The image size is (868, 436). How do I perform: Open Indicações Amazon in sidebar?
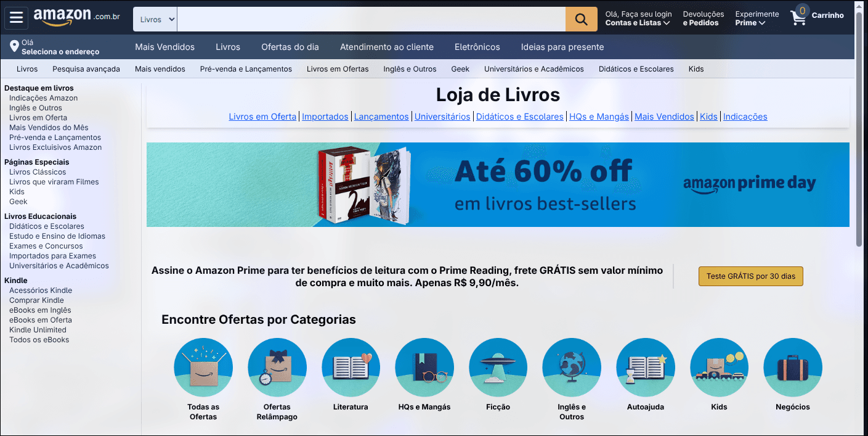coord(43,98)
